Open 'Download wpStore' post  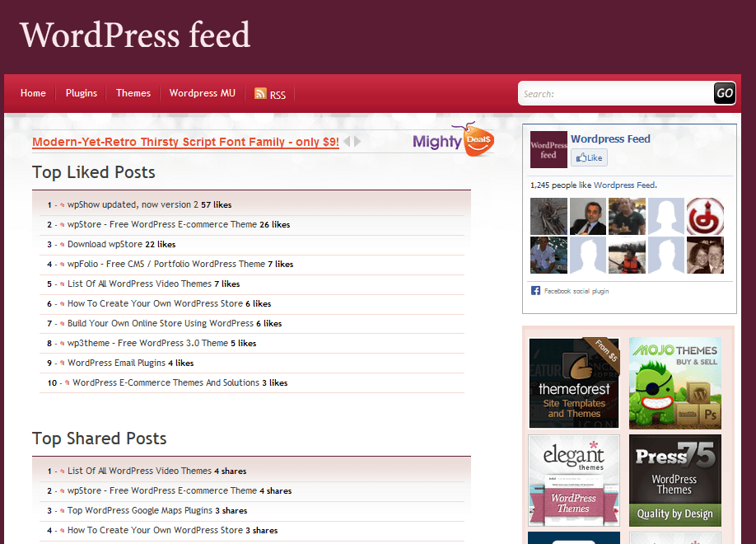pyautogui.click(x=105, y=244)
